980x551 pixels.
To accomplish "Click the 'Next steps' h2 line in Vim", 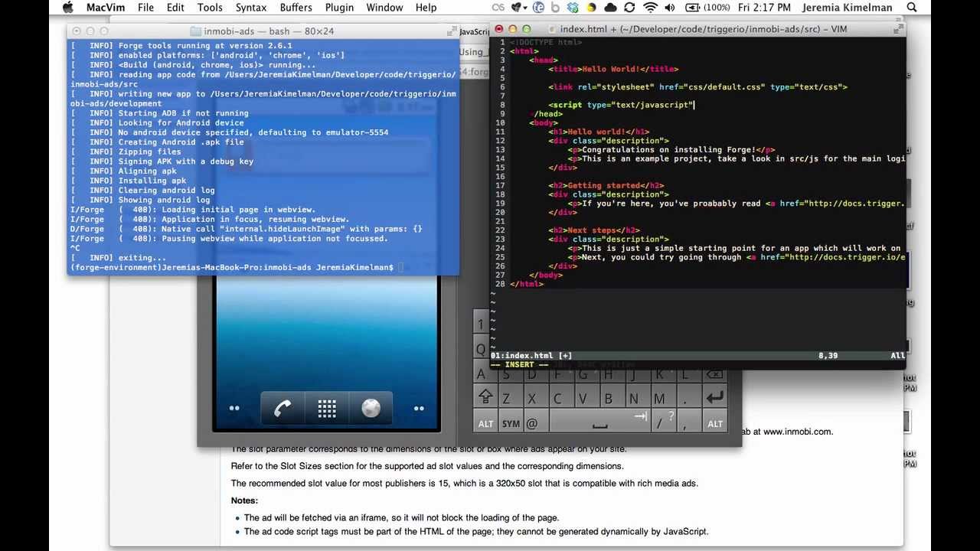I will 594,230.
